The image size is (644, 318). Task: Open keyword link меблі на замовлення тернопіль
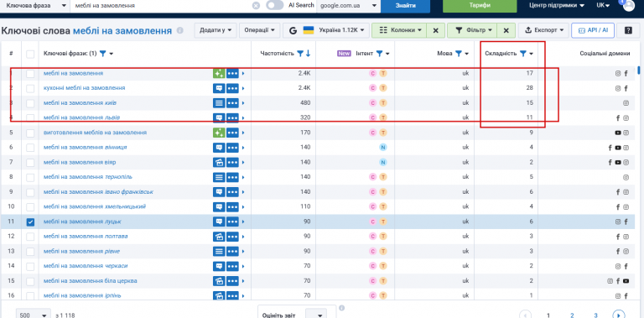[x=88, y=177]
